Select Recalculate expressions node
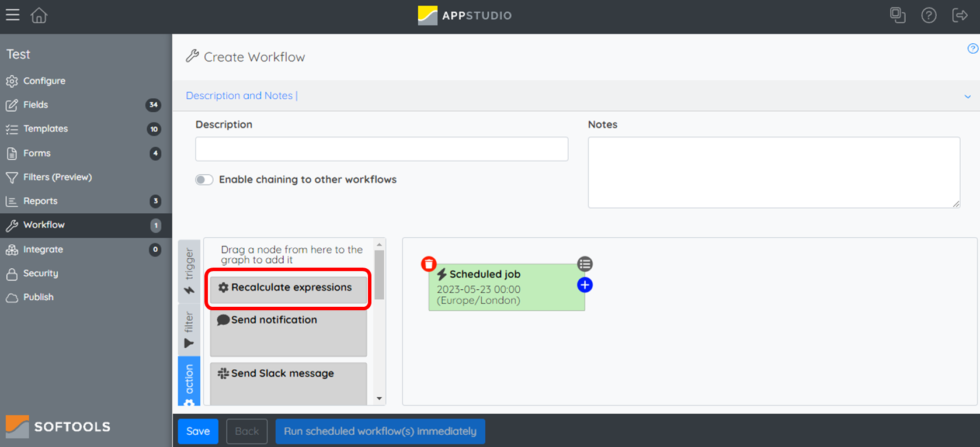 289,289
